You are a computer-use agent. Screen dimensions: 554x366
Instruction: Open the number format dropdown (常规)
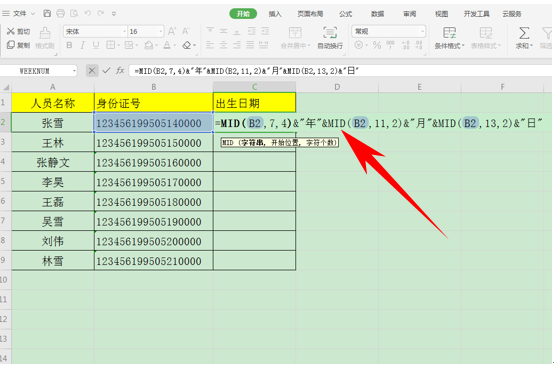(422, 31)
